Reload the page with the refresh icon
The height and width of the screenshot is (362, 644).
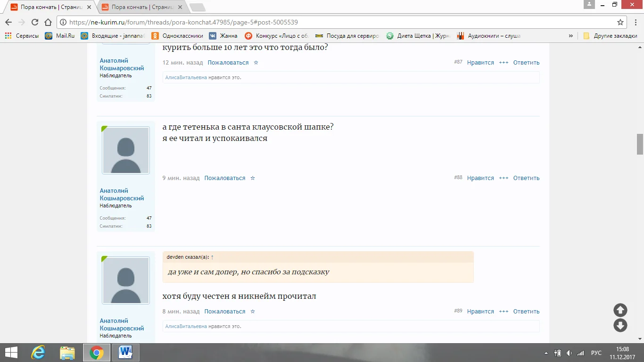pyautogui.click(x=34, y=22)
